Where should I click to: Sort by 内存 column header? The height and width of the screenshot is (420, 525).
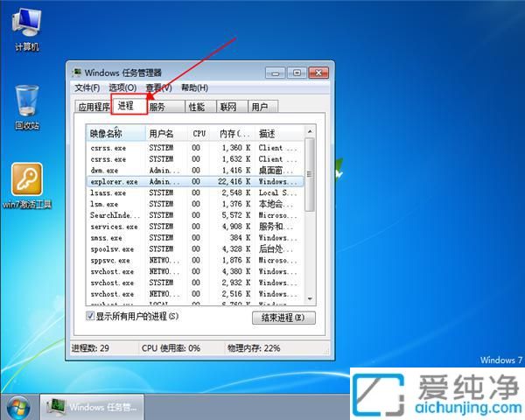233,134
